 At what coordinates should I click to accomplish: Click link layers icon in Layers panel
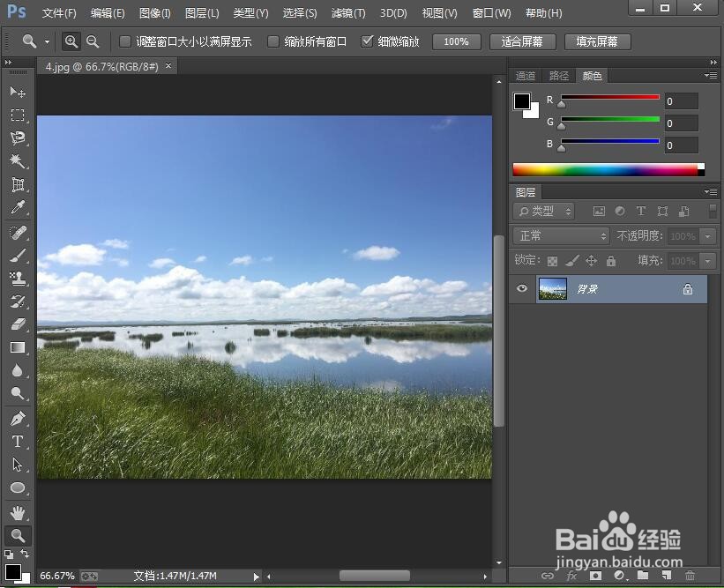click(547, 576)
